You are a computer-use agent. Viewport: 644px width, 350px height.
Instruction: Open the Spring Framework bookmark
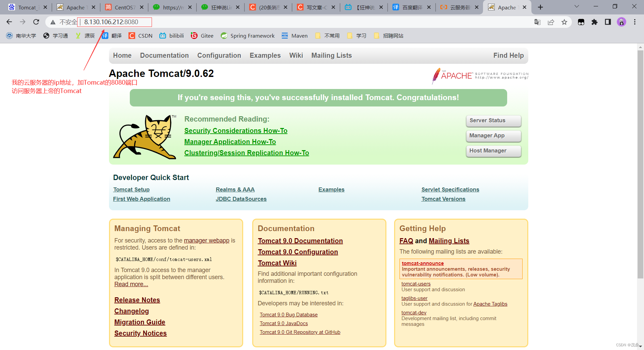click(x=248, y=36)
